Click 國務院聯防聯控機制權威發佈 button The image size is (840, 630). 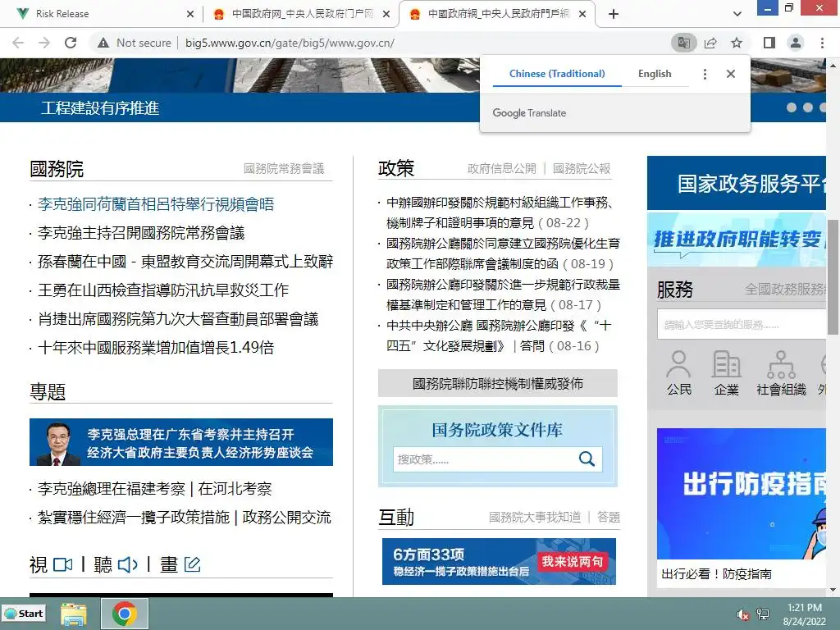pyautogui.click(x=498, y=383)
